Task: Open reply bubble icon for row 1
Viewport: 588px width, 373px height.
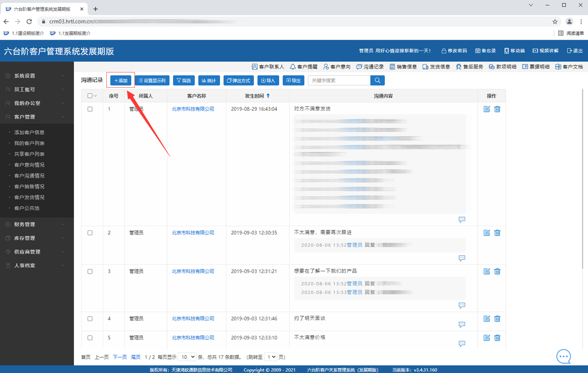Action: point(462,220)
